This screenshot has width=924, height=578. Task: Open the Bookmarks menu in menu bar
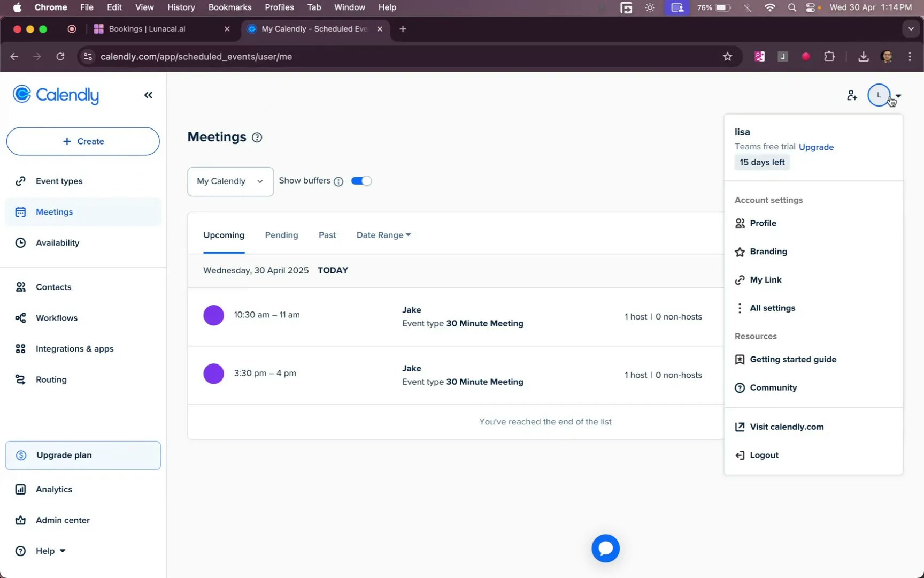(x=230, y=7)
